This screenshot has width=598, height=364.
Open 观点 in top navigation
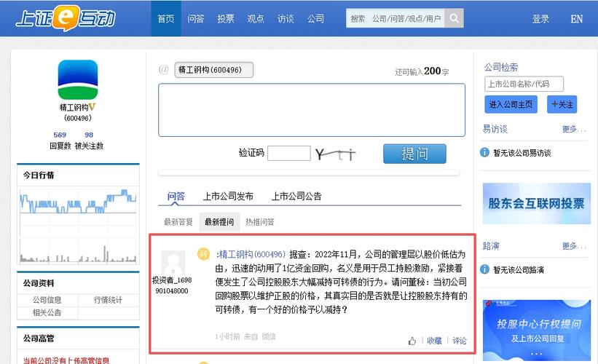click(256, 18)
